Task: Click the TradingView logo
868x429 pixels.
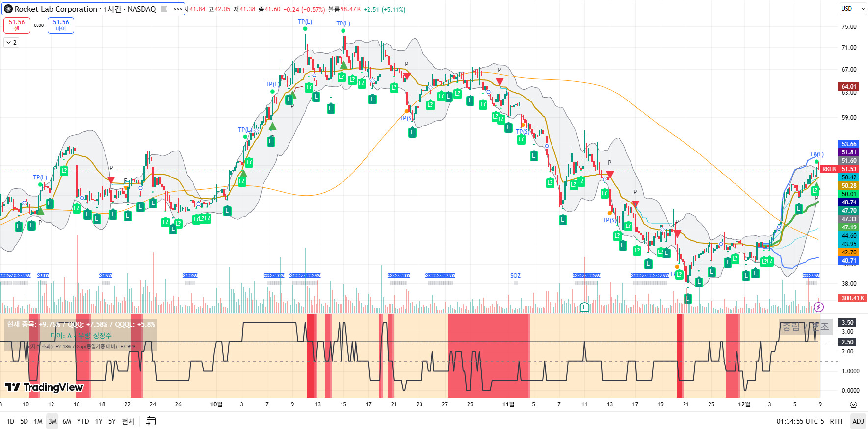Action: [x=44, y=387]
